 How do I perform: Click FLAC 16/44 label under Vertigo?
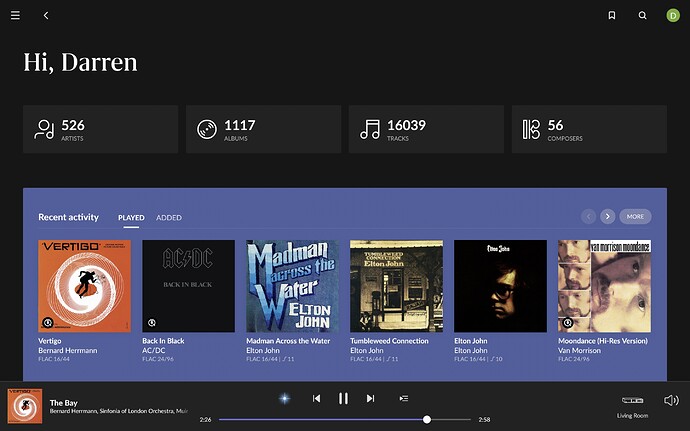[x=54, y=359]
